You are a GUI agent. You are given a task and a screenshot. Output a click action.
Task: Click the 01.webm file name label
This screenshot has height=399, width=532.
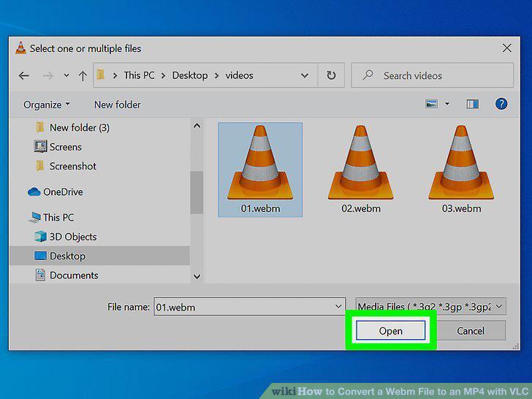[260, 208]
